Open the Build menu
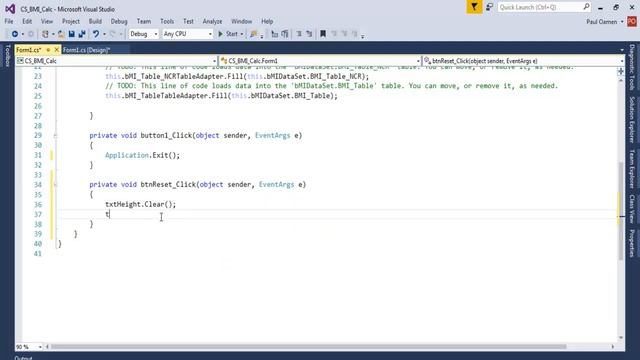 pos(95,21)
